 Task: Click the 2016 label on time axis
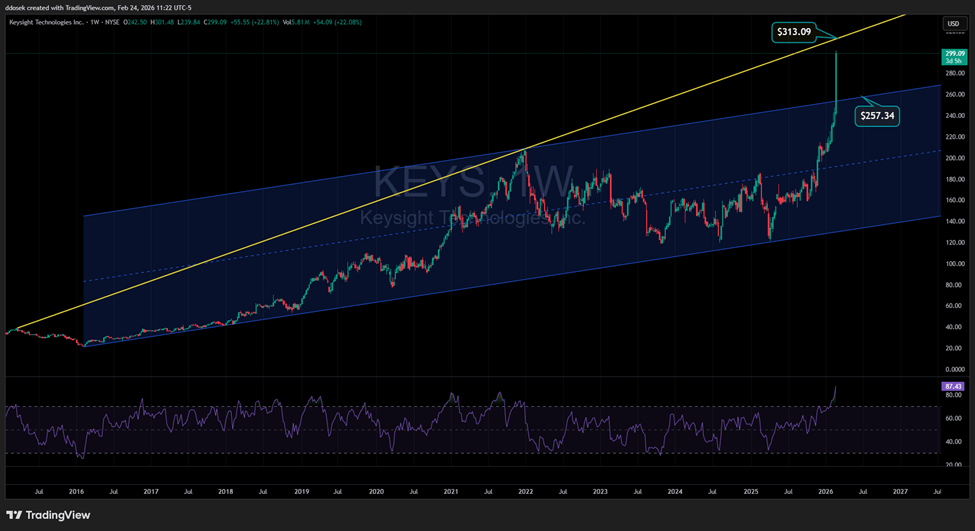tap(76, 492)
